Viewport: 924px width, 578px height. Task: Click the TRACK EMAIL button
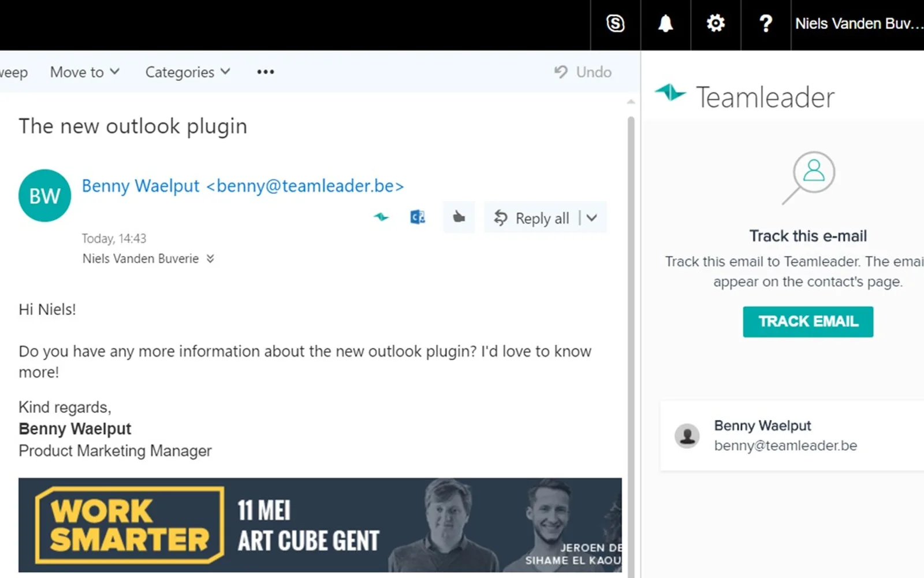(x=808, y=321)
